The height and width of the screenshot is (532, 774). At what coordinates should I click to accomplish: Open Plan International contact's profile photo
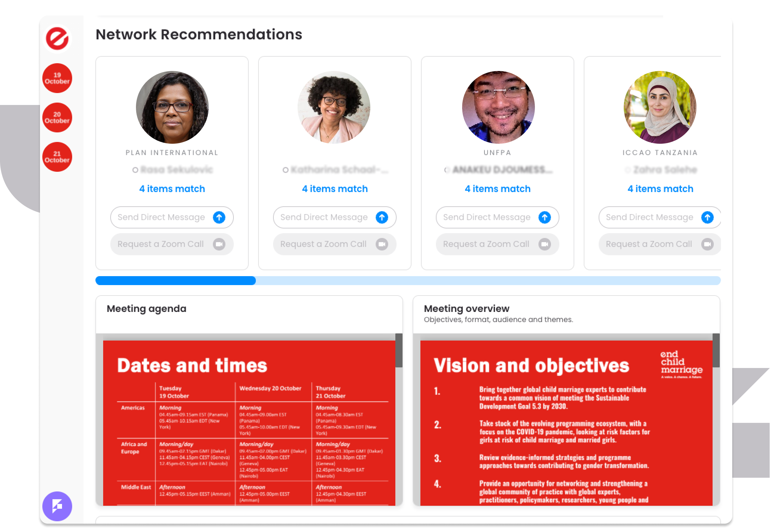pyautogui.click(x=172, y=107)
